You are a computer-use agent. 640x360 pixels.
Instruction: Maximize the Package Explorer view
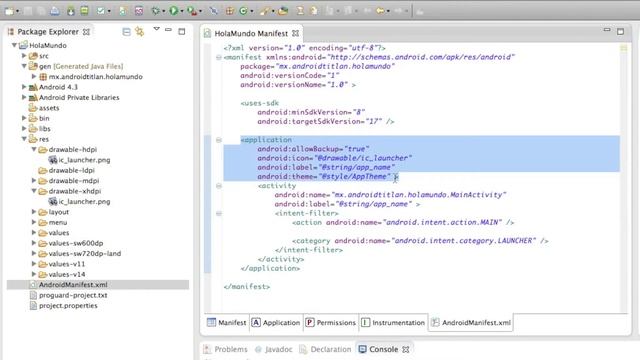pos(182,31)
